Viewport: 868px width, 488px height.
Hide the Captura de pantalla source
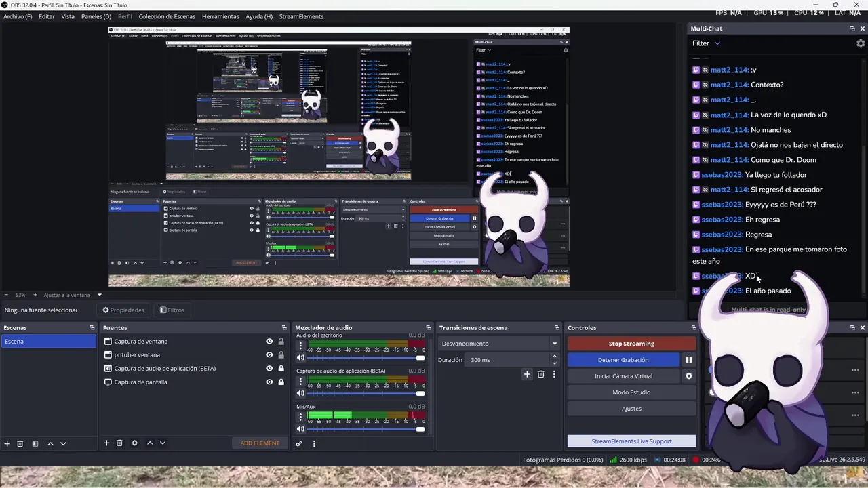coord(269,382)
